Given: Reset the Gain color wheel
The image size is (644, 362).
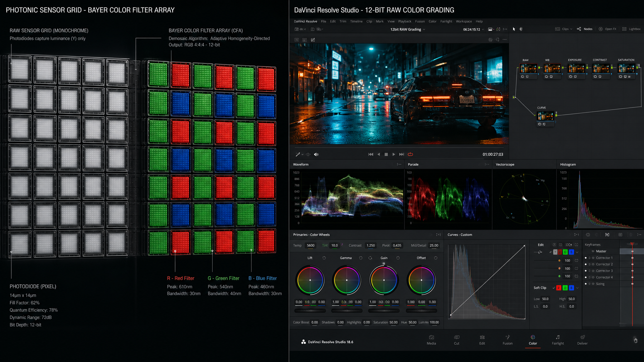Looking at the screenshot, I should 398,258.
